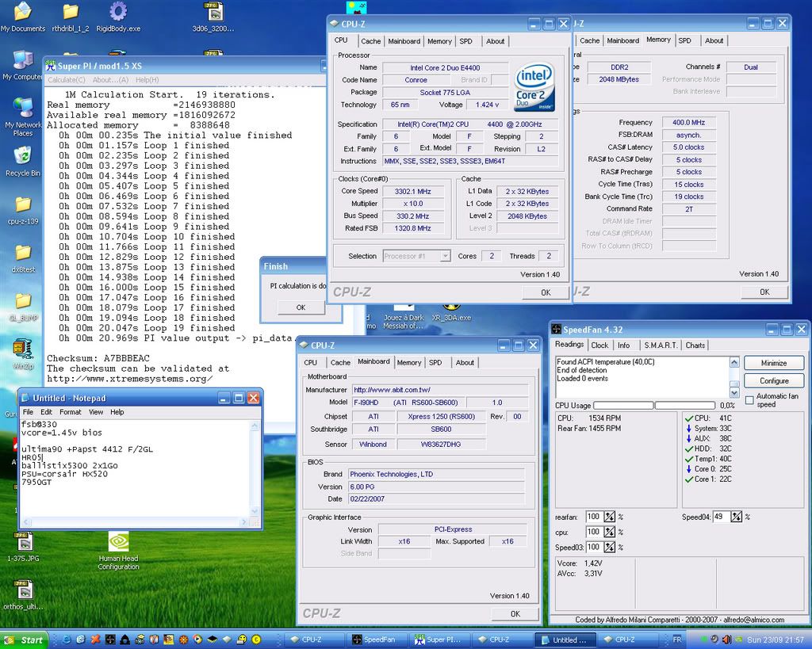The image size is (812, 649).
Task: Expand the Processor #1 selection dropdown
Action: click(445, 256)
